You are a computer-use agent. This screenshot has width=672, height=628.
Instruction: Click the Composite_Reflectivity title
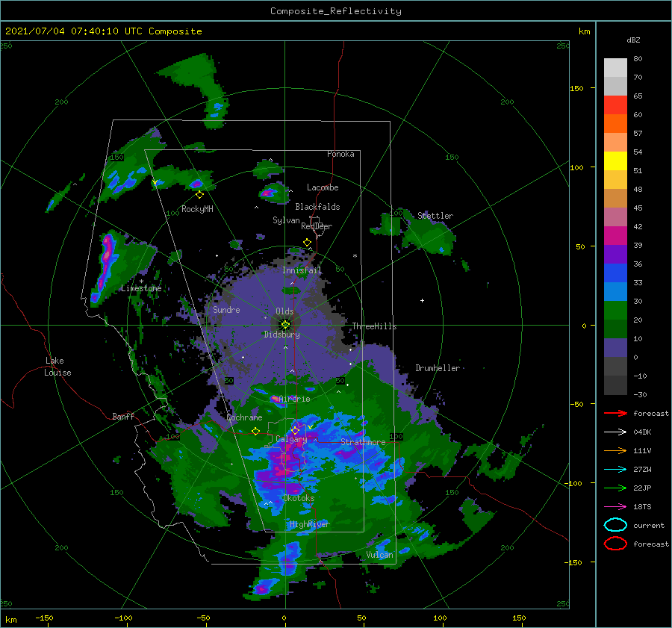pyautogui.click(x=336, y=11)
